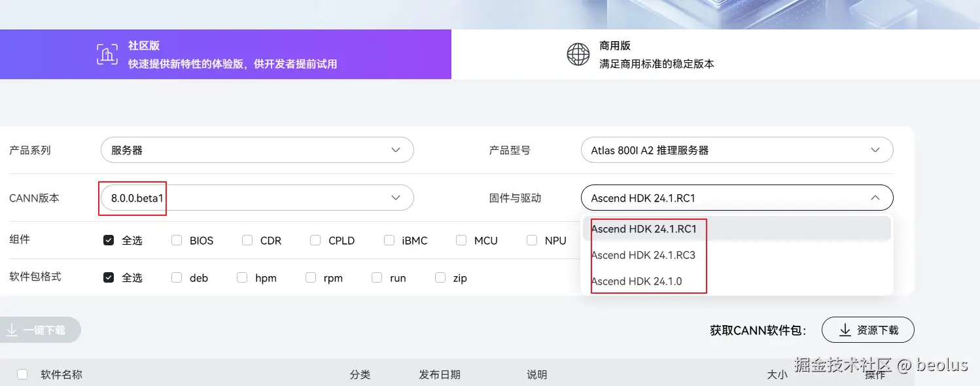The width and height of the screenshot is (980, 386).
Task: Click the 一键下载 download arrow icon
Action: coord(12,330)
